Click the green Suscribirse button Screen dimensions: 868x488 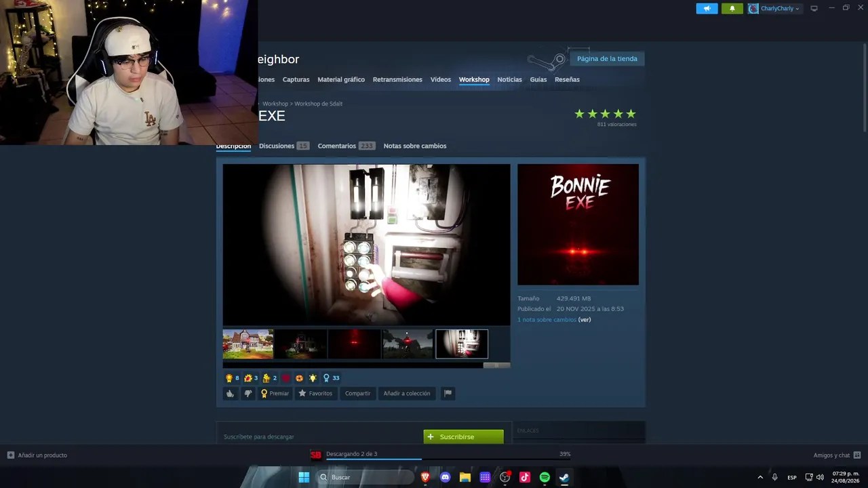(x=464, y=437)
